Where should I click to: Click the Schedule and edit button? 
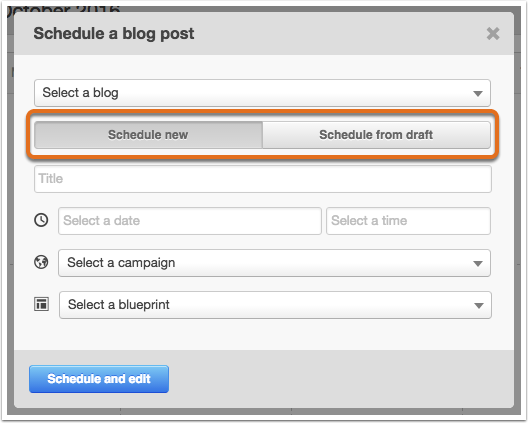[x=99, y=379]
